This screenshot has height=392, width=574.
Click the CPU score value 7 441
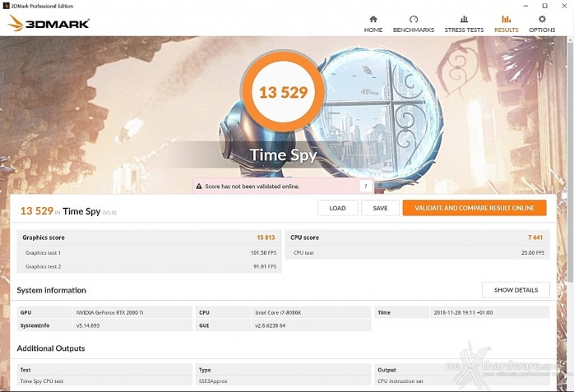pyautogui.click(x=535, y=238)
